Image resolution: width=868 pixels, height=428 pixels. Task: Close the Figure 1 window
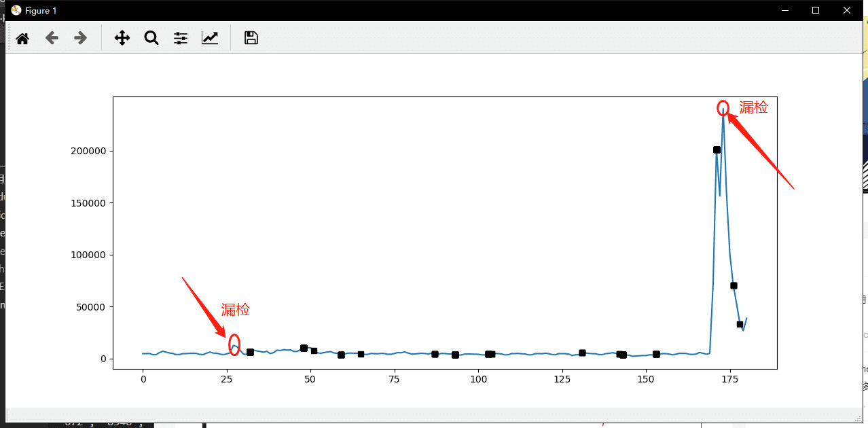click(847, 10)
